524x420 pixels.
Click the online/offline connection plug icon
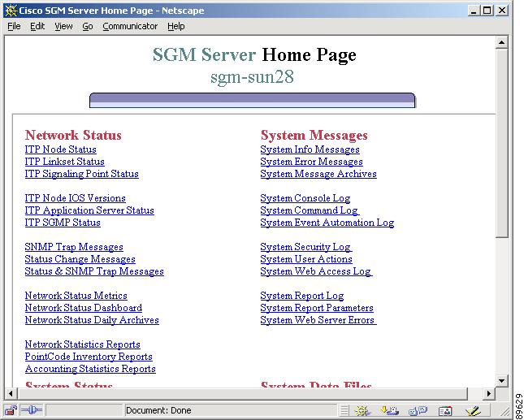click(x=32, y=410)
